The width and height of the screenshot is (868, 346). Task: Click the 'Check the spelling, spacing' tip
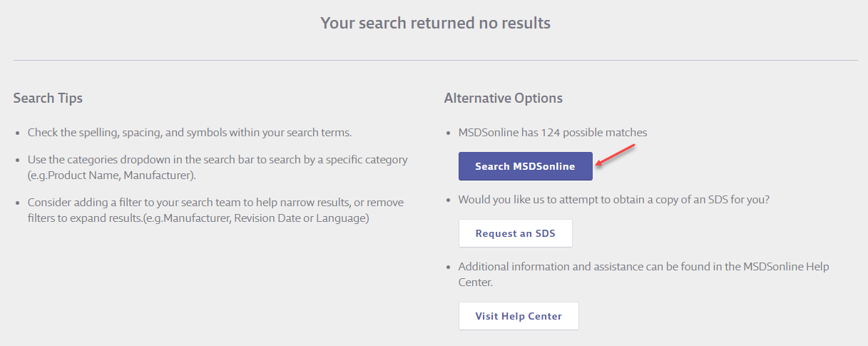point(190,133)
